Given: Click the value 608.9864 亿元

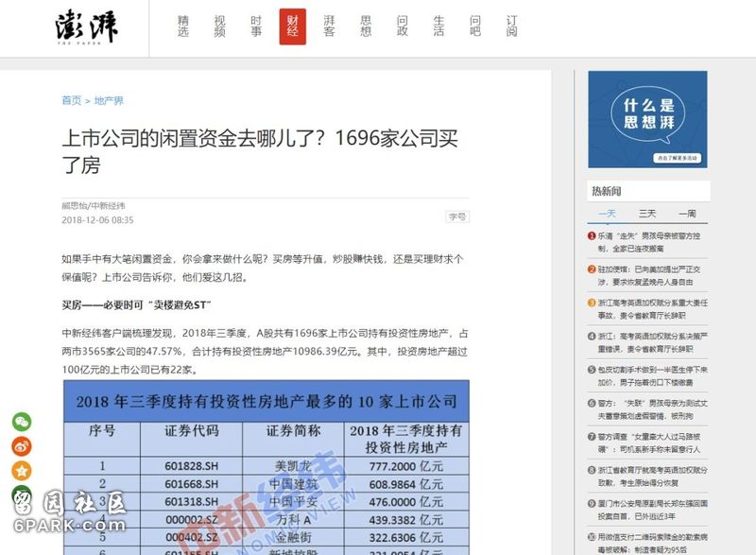Looking at the screenshot, I should [x=406, y=484].
